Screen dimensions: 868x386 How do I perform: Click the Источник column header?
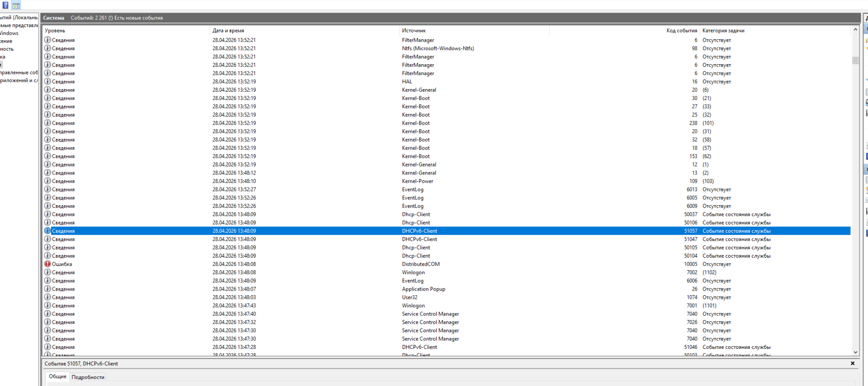pos(414,31)
